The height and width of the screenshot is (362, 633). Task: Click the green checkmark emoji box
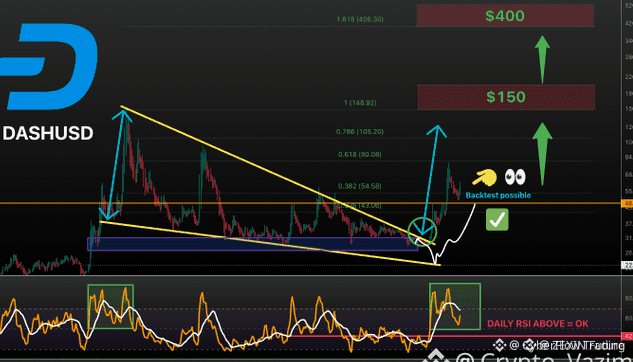coord(497,220)
